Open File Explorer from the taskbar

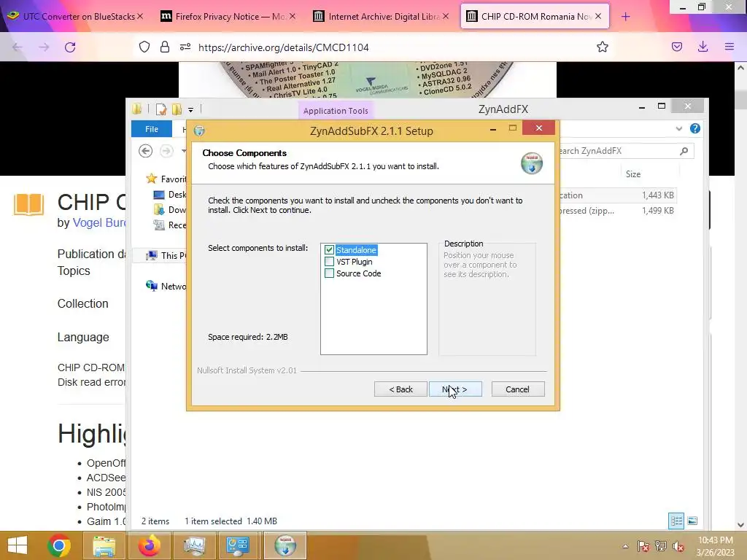click(104, 545)
